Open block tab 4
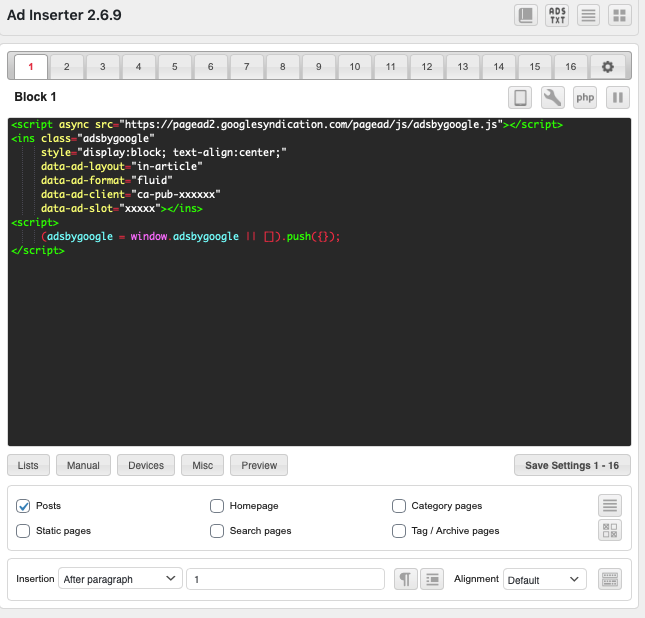The width and height of the screenshot is (645, 618). [139, 67]
